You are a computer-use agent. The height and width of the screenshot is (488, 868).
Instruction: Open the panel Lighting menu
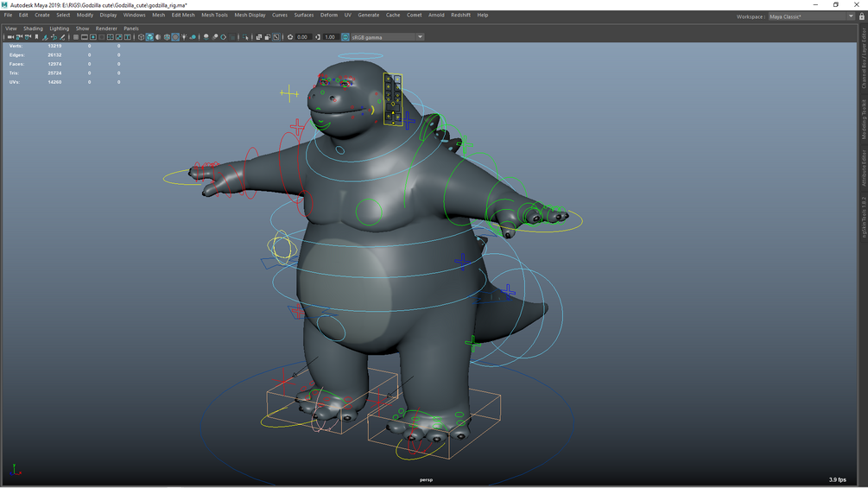point(60,29)
